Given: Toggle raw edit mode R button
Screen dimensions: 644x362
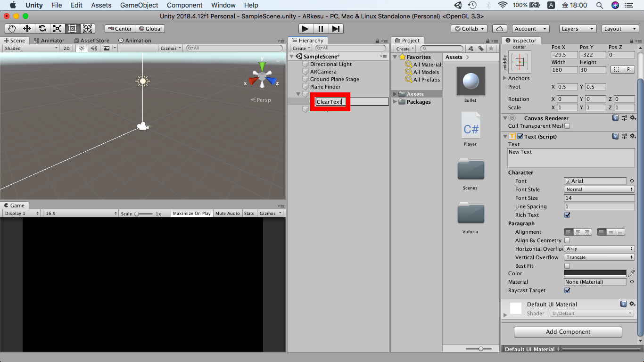Looking at the screenshot, I should (629, 69).
